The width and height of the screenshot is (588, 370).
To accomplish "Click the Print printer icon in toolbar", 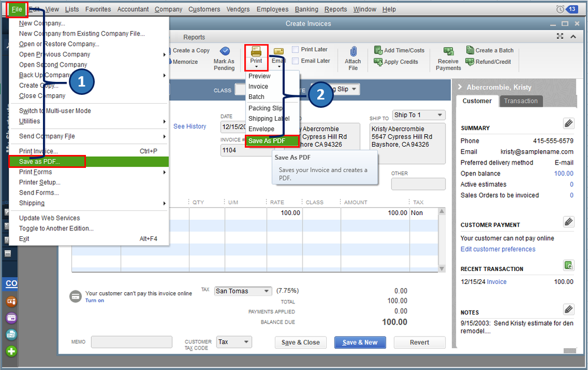I will (x=256, y=51).
